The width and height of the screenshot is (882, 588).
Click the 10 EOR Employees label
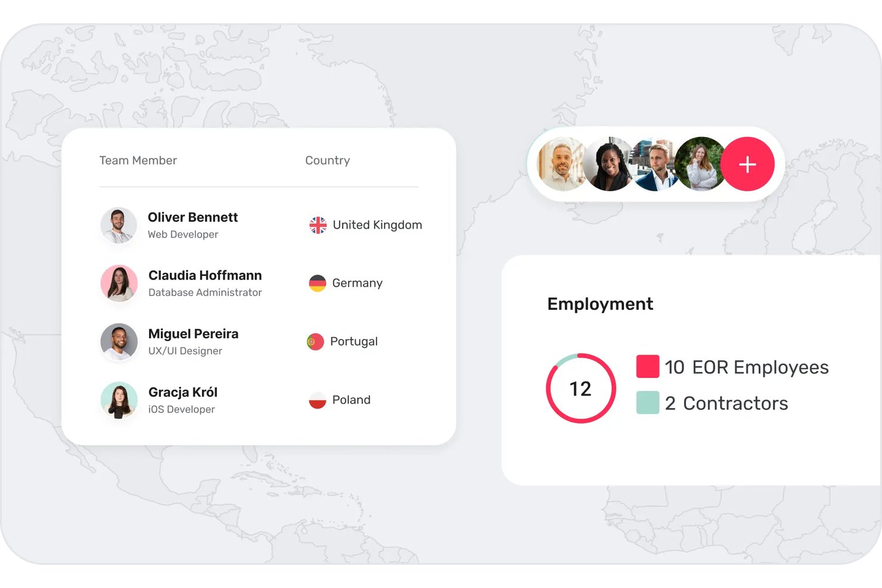[x=747, y=368]
